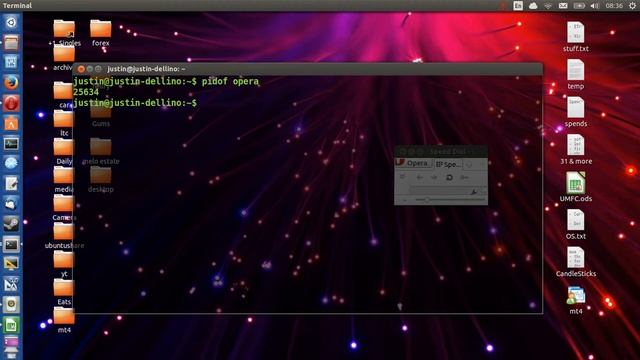The image size is (640, 360).
Task: Launch Steam from the launcher
Action: [11, 224]
